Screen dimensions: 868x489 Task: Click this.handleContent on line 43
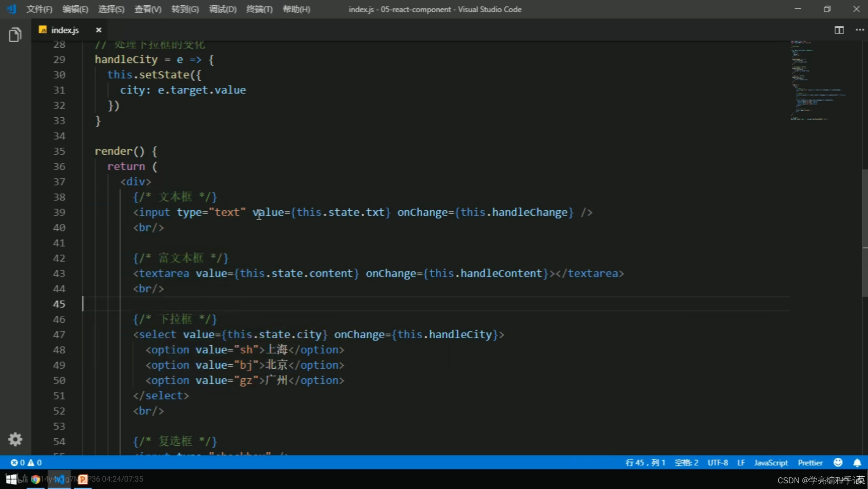(x=486, y=273)
